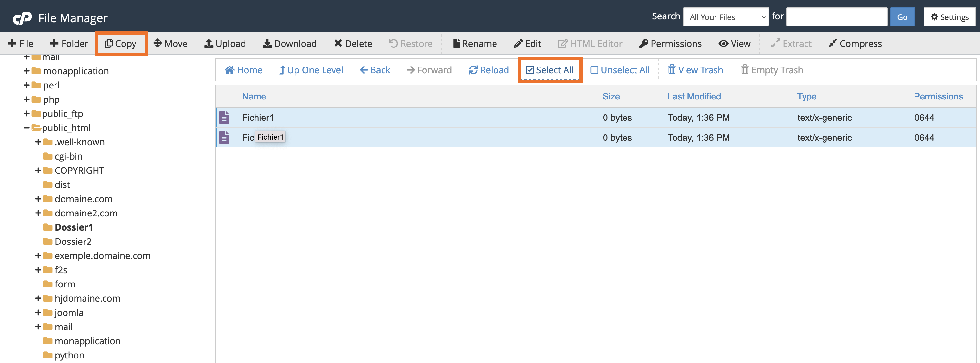Click the Dossier1 folder icon
980x363 pixels.
47,227
